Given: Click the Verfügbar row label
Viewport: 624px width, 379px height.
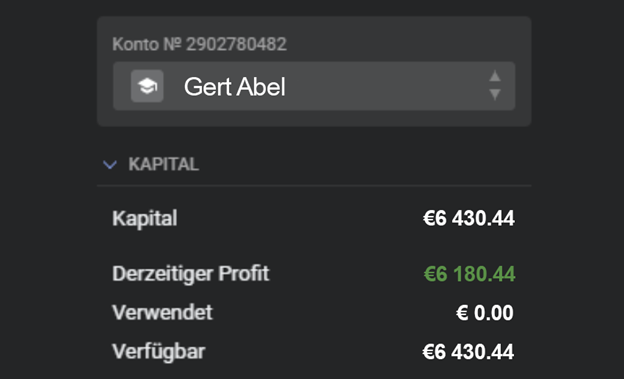Looking at the screenshot, I should (158, 352).
